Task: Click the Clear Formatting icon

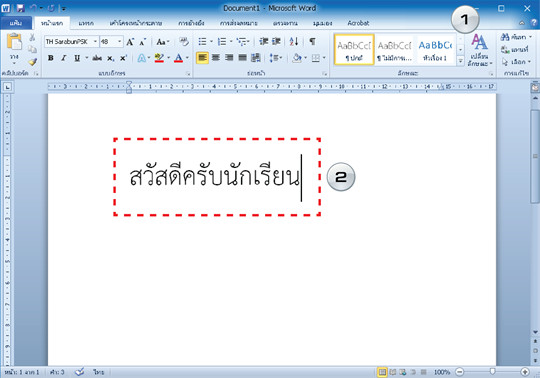Action: click(x=184, y=42)
